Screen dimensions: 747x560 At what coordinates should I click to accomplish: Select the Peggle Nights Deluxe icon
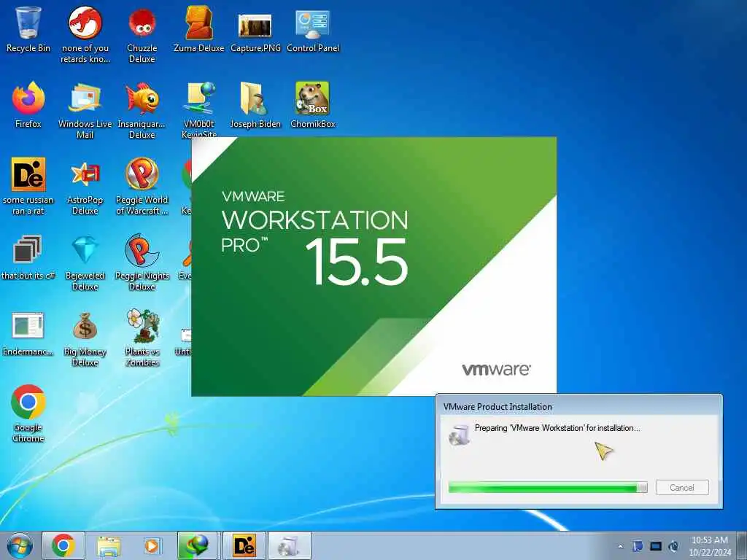(142, 261)
